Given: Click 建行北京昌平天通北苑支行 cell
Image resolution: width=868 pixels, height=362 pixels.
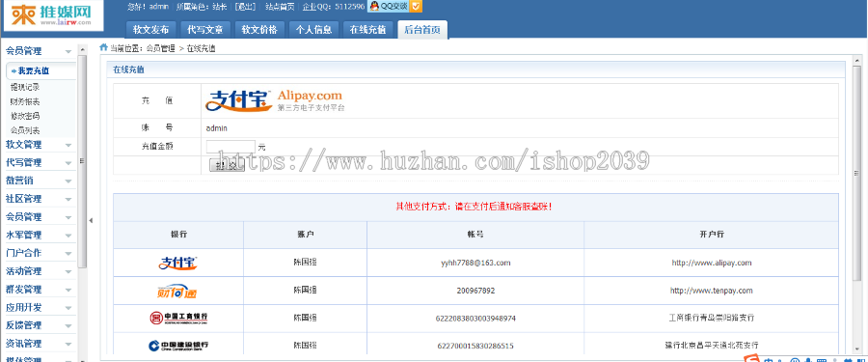Looking at the screenshot, I should coord(712,345).
